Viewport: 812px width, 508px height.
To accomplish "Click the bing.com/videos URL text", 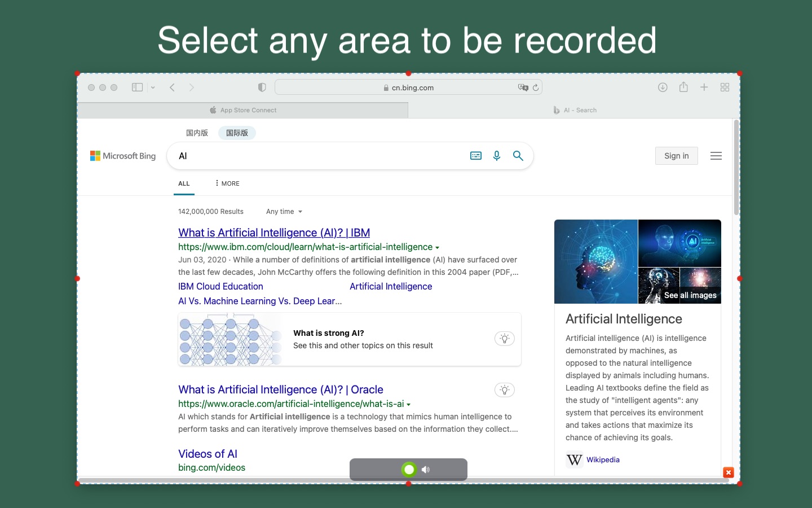I will point(211,467).
